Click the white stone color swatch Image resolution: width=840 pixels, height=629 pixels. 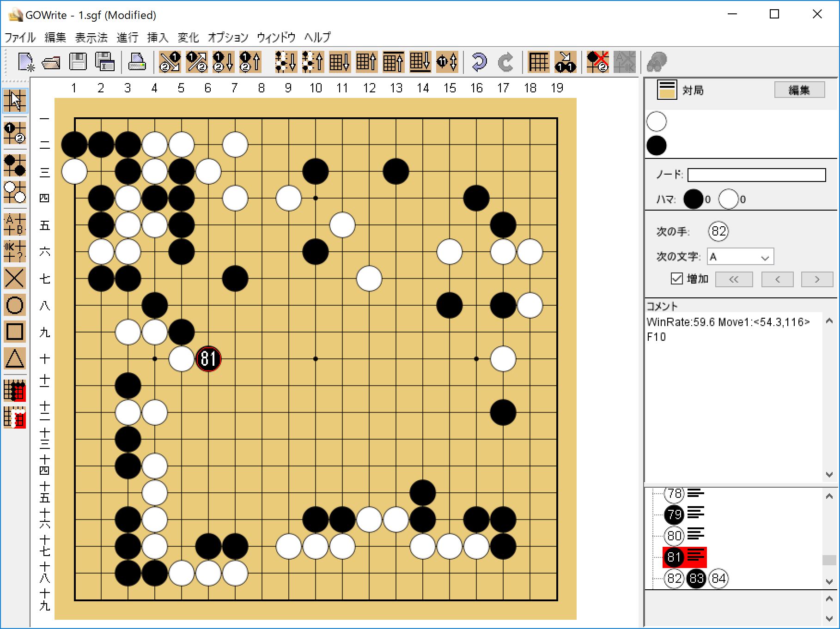tap(657, 122)
